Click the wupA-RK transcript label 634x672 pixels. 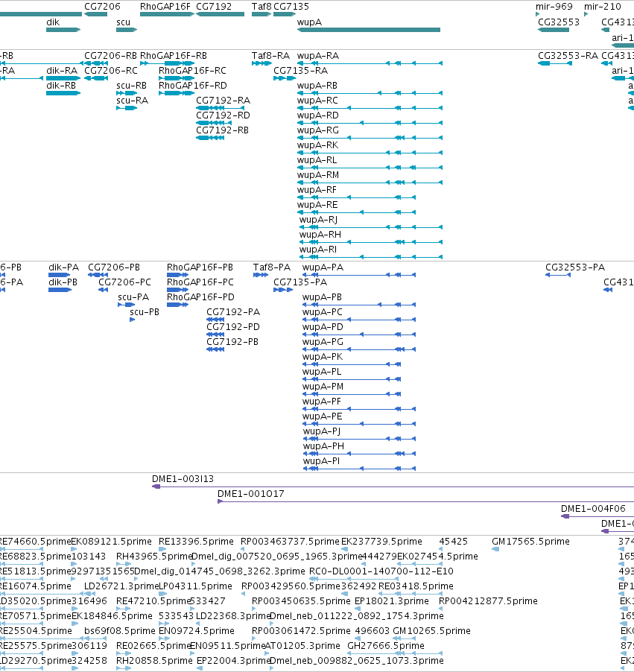pos(317,145)
